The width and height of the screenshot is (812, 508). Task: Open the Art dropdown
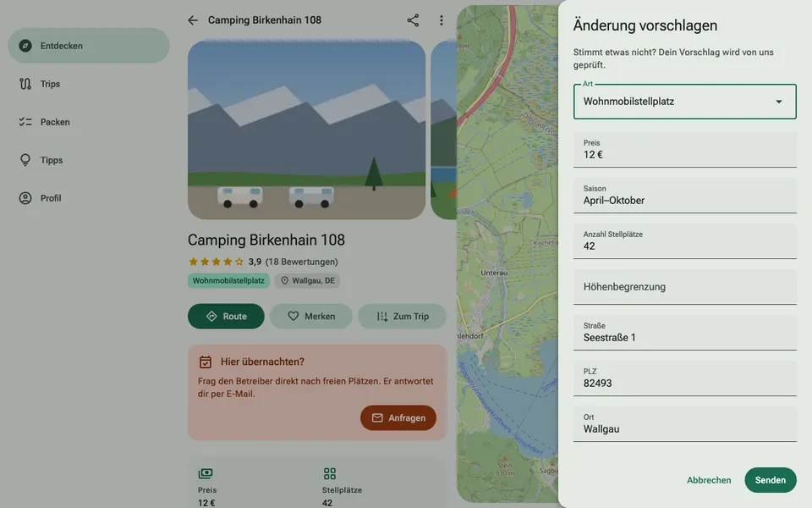click(684, 102)
